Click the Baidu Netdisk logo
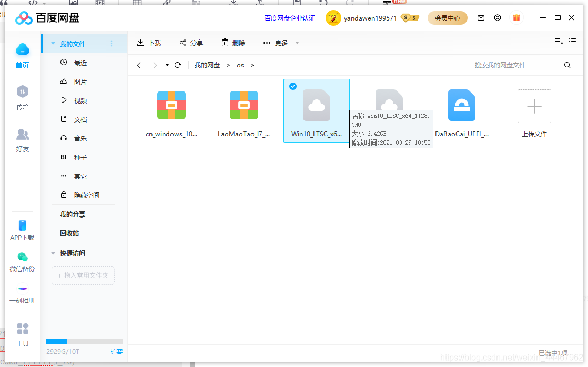The image size is (588, 367). point(47,18)
